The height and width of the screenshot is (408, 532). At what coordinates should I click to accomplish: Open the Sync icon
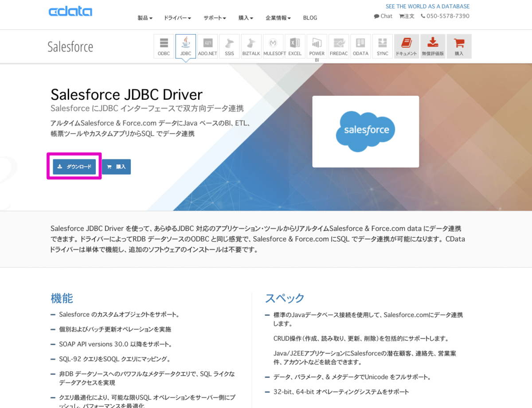click(x=383, y=47)
